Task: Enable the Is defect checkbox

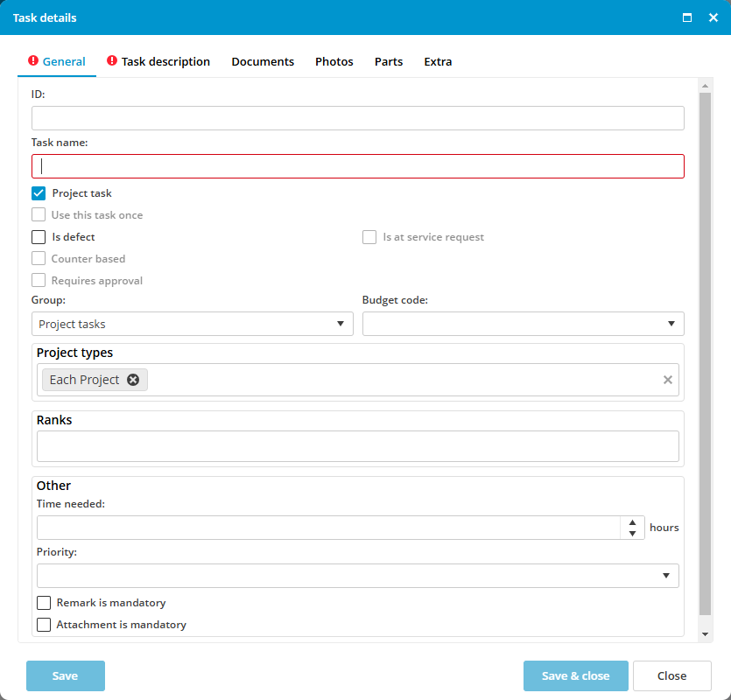Action: 39,237
